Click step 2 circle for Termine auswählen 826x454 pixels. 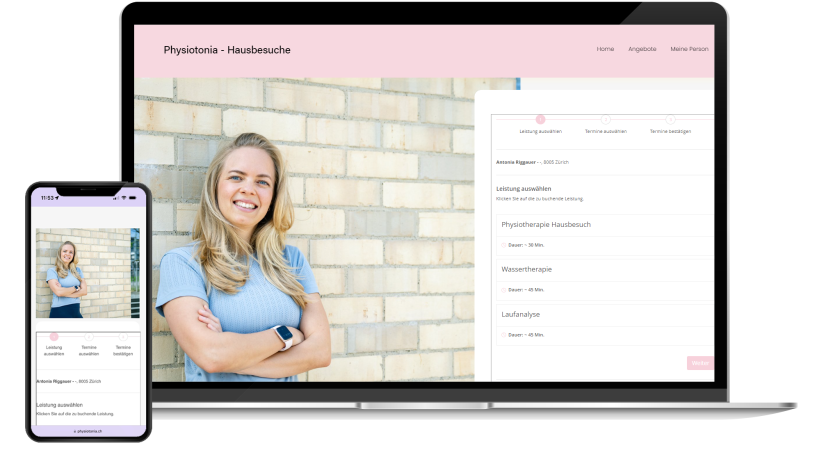tap(606, 119)
